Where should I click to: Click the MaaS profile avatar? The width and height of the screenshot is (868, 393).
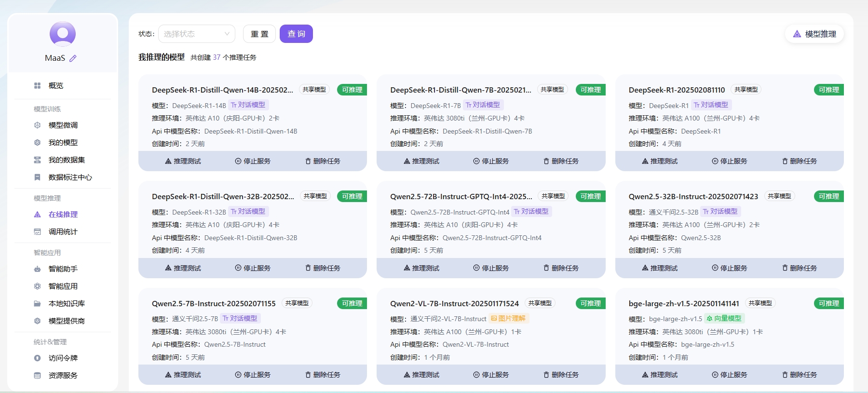(x=63, y=34)
